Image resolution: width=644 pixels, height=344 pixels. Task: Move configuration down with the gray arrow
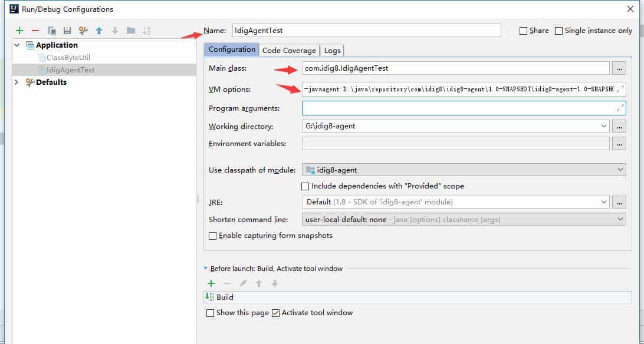[115, 31]
